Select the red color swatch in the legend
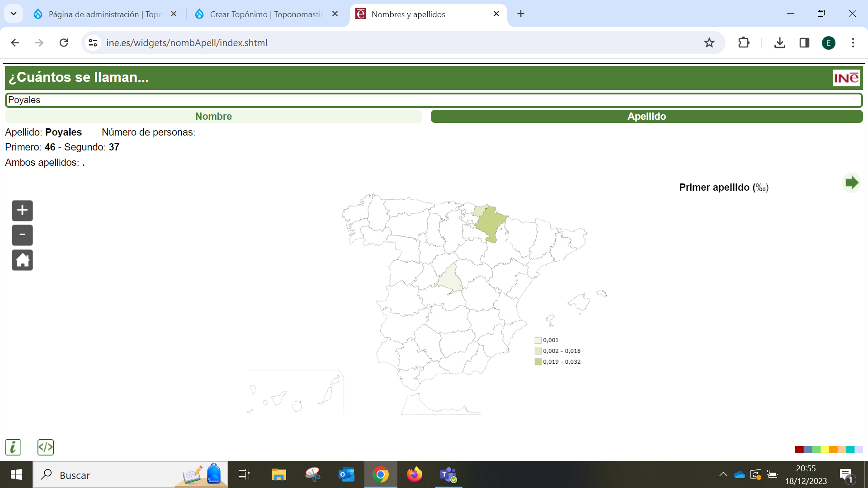The height and width of the screenshot is (488, 868). coord(799,449)
